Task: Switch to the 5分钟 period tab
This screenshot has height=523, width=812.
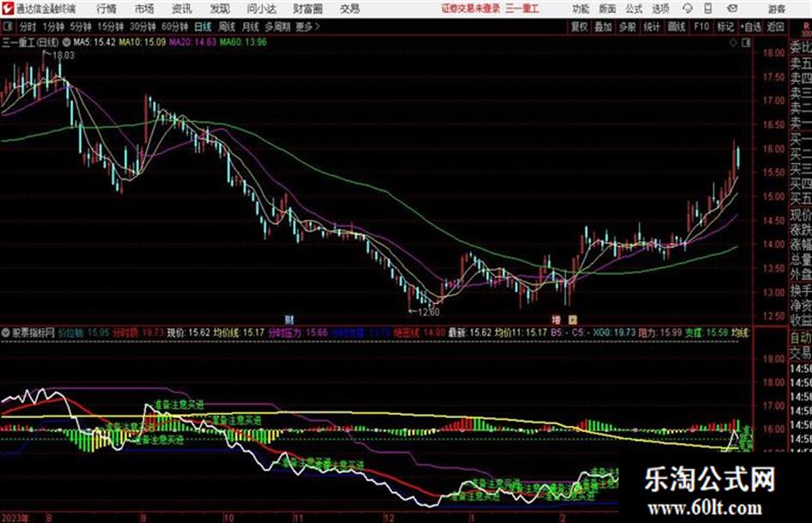Action: point(81,27)
